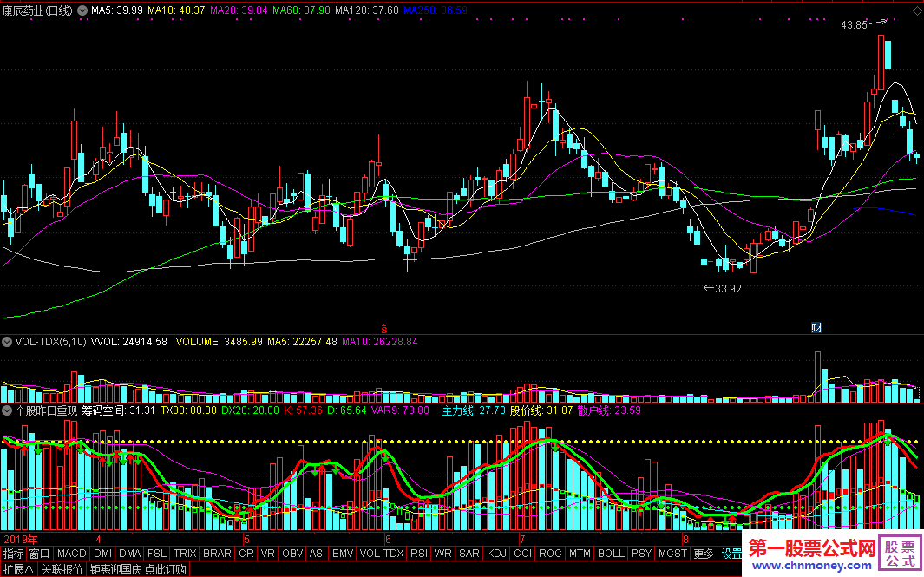924x577 pixels.
Task: Switch to FSL indicator
Action: coord(157,554)
